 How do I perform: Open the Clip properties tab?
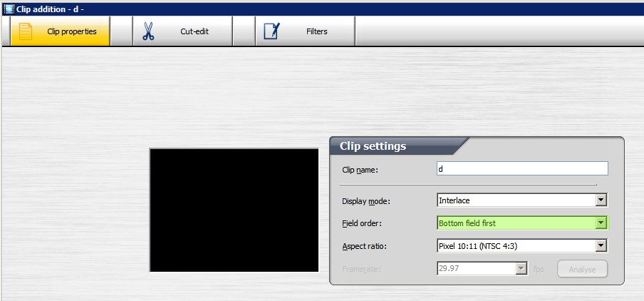(x=61, y=31)
